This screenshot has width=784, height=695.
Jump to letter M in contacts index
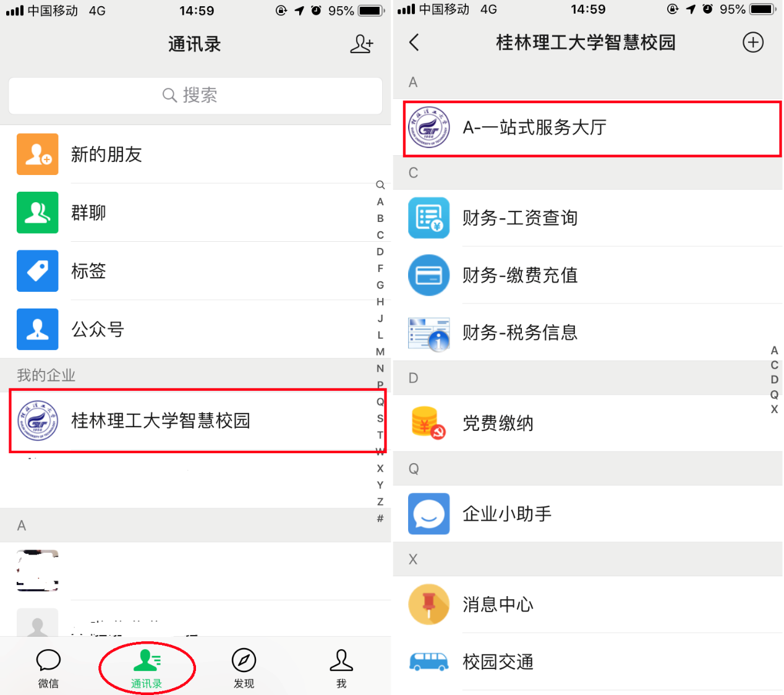(x=380, y=352)
